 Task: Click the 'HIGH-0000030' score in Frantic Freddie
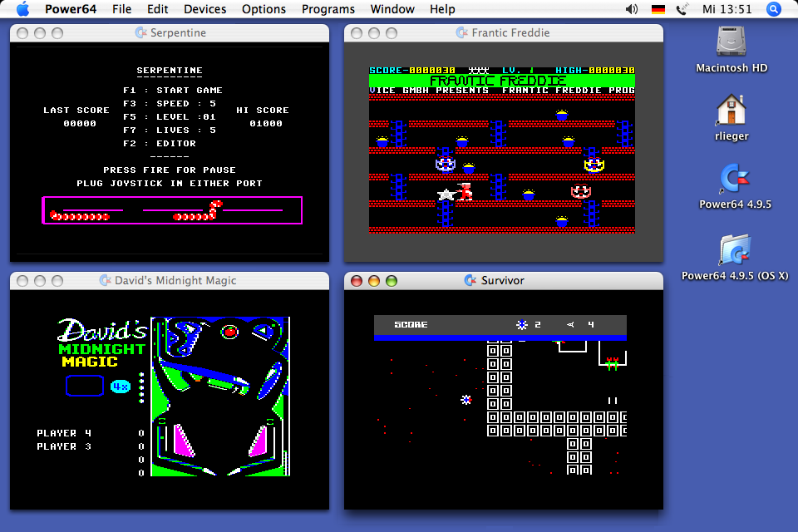click(595, 71)
